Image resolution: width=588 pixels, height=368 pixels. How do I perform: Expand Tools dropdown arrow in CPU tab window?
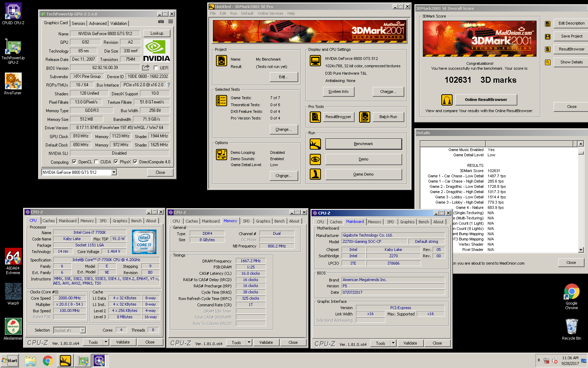coord(106,342)
